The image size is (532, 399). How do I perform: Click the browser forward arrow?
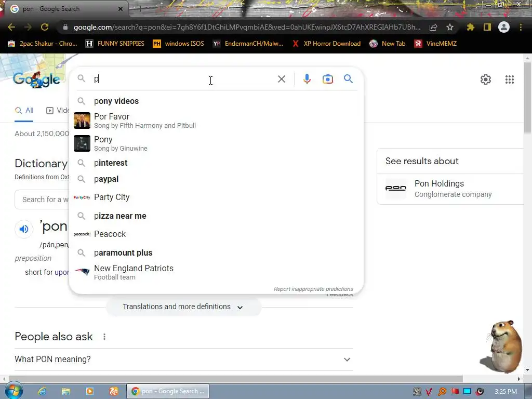point(28,27)
